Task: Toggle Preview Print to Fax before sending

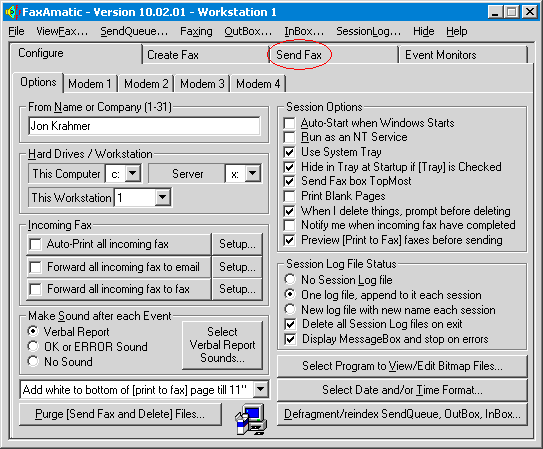Action: tap(289, 240)
